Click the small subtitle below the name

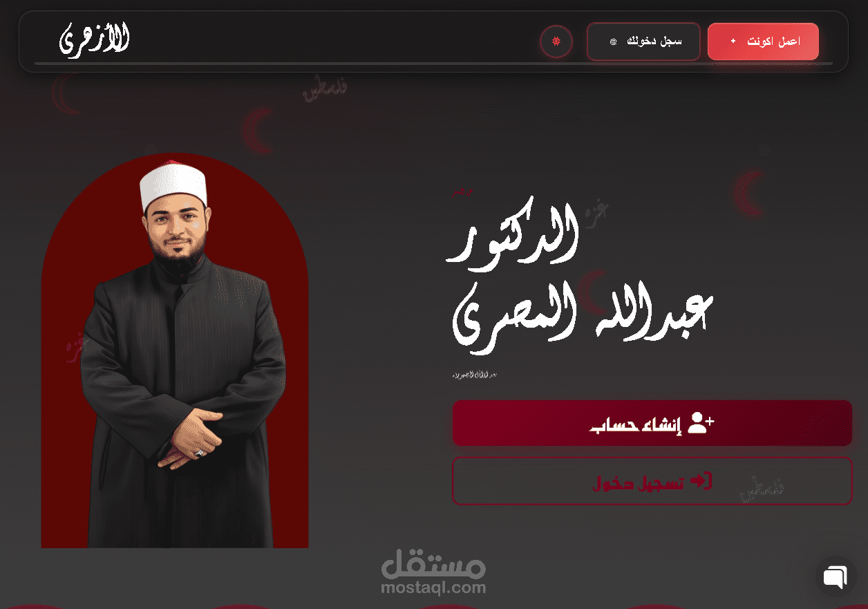point(474,375)
